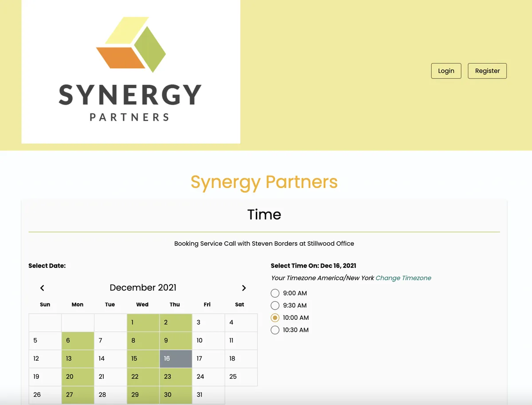Click the Register button

(487, 71)
